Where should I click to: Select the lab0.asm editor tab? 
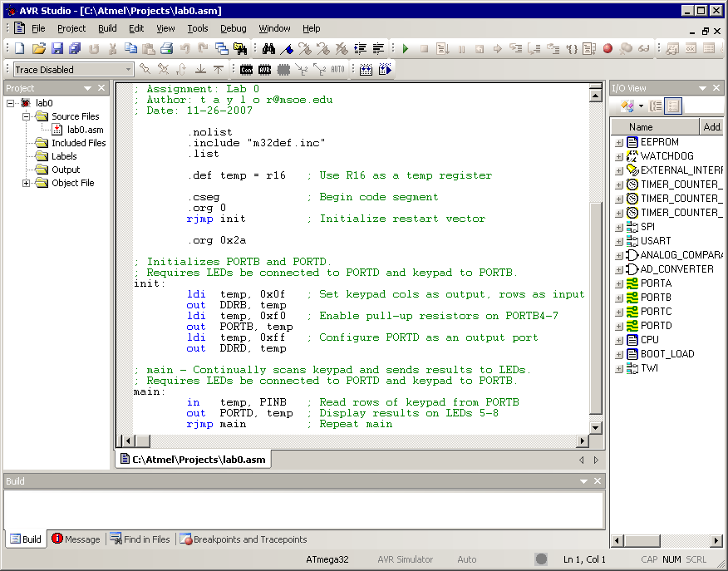pyautogui.click(x=193, y=460)
